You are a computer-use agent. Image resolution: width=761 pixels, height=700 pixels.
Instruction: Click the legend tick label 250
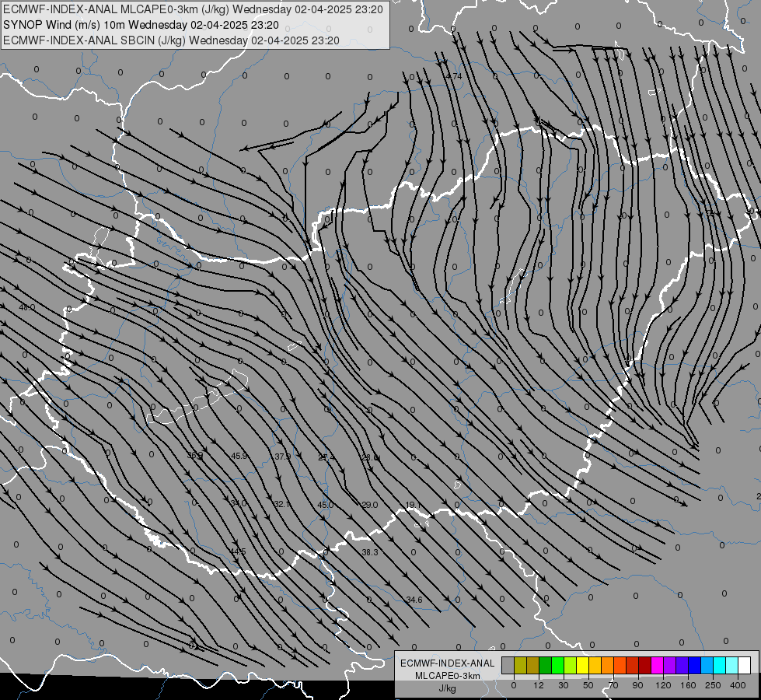click(713, 685)
